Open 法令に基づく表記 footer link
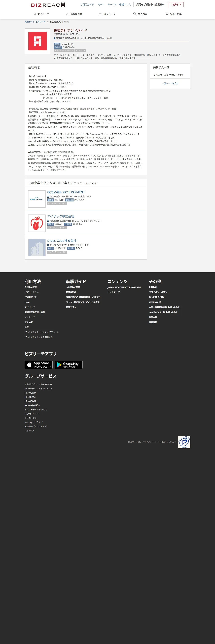Viewport: 215px width, 644px height. coord(157,297)
